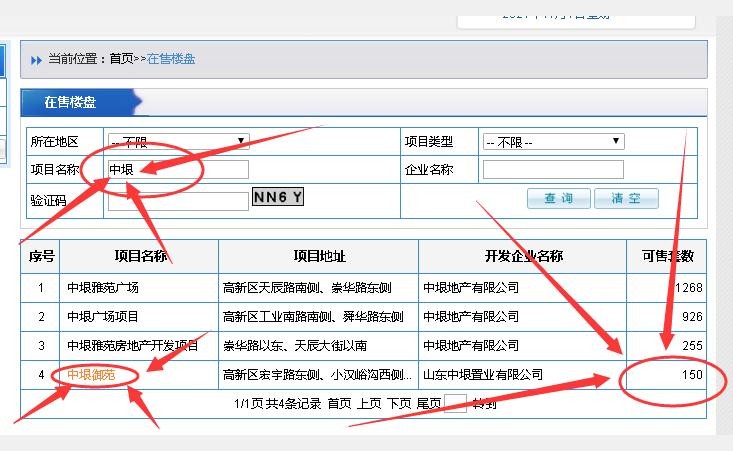Image resolution: width=733 pixels, height=451 pixels.
Task: Click the 项目名称 input containing 中垠
Action: pyautogui.click(x=178, y=169)
